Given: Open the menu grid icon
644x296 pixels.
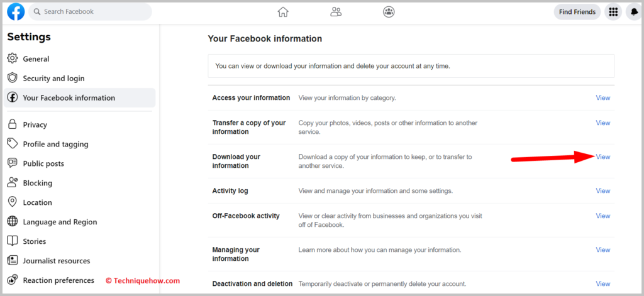Looking at the screenshot, I should coord(613,12).
